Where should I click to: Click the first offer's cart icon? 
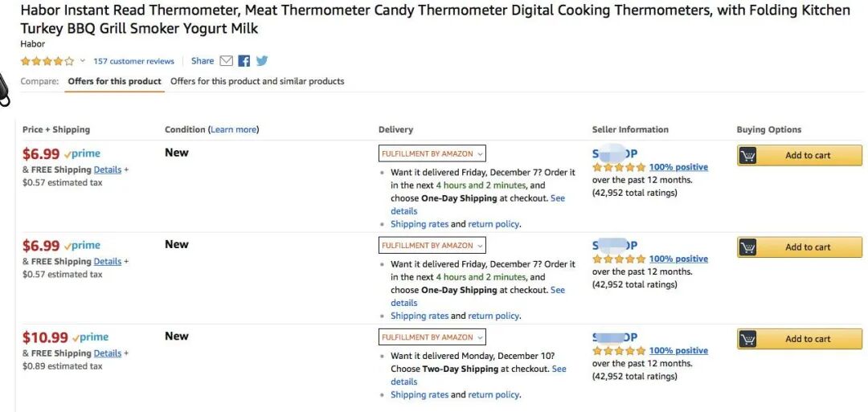(748, 156)
